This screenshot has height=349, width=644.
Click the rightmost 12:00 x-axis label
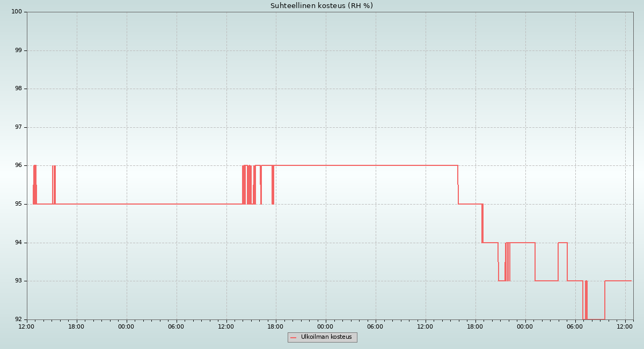point(625,326)
